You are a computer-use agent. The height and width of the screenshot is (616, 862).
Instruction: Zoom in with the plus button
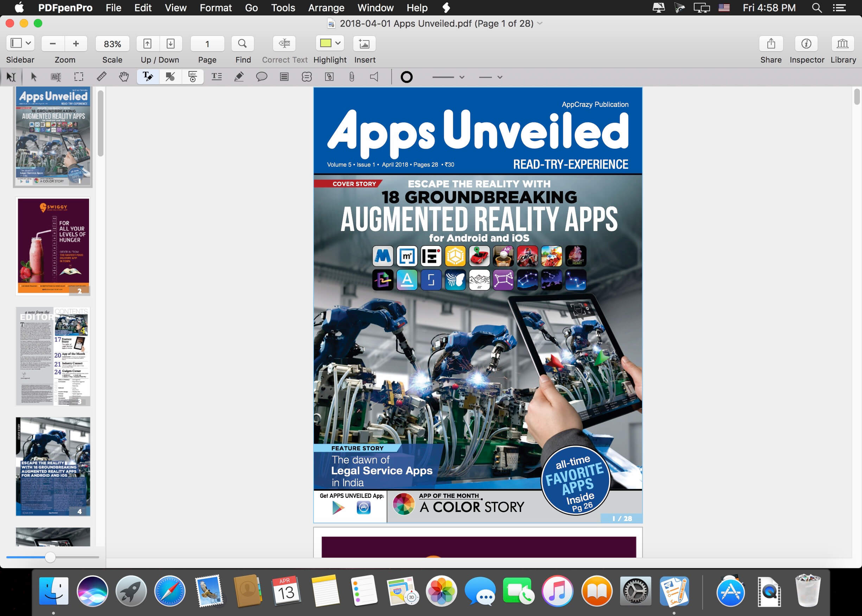click(x=76, y=44)
